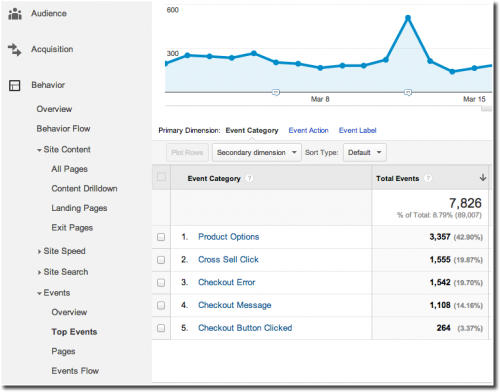Screen dimensions: 500x392
Task: Open the Cross Sell Click category link
Action: pyautogui.click(x=228, y=260)
